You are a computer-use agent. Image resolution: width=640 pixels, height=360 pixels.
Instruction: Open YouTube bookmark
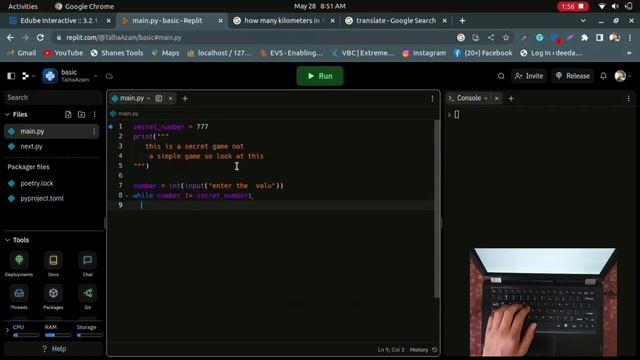(x=63, y=53)
